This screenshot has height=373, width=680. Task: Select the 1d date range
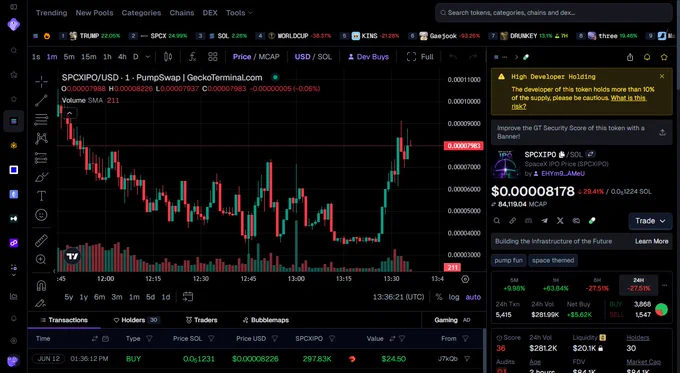pyautogui.click(x=166, y=297)
